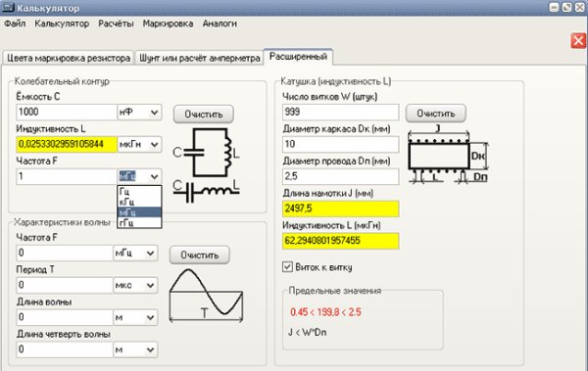Viewport: 588px width, 371px height.
Task: Click the parallel LC circuit diagram
Action: pyautogui.click(x=206, y=152)
